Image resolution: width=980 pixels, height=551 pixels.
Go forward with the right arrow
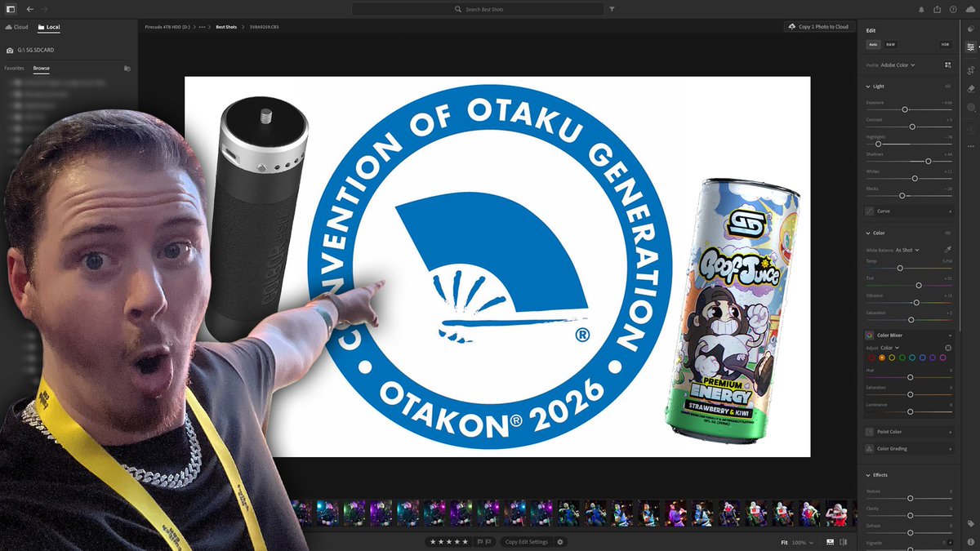point(44,9)
